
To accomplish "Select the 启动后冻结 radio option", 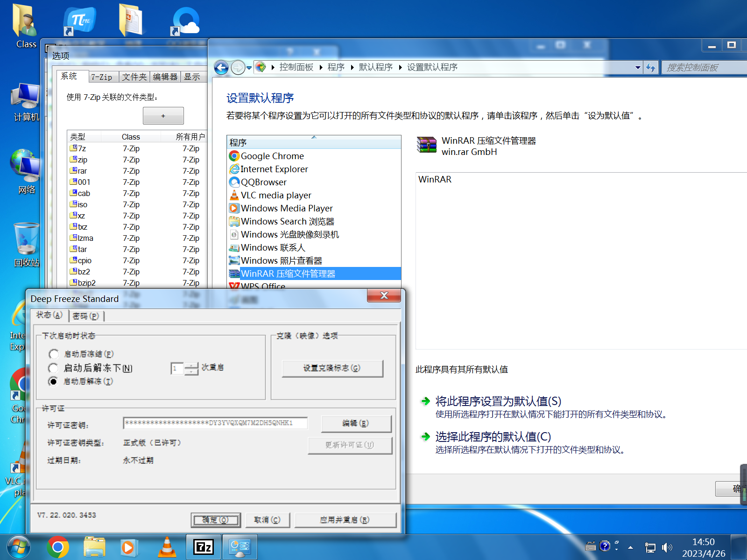I will click(x=53, y=354).
